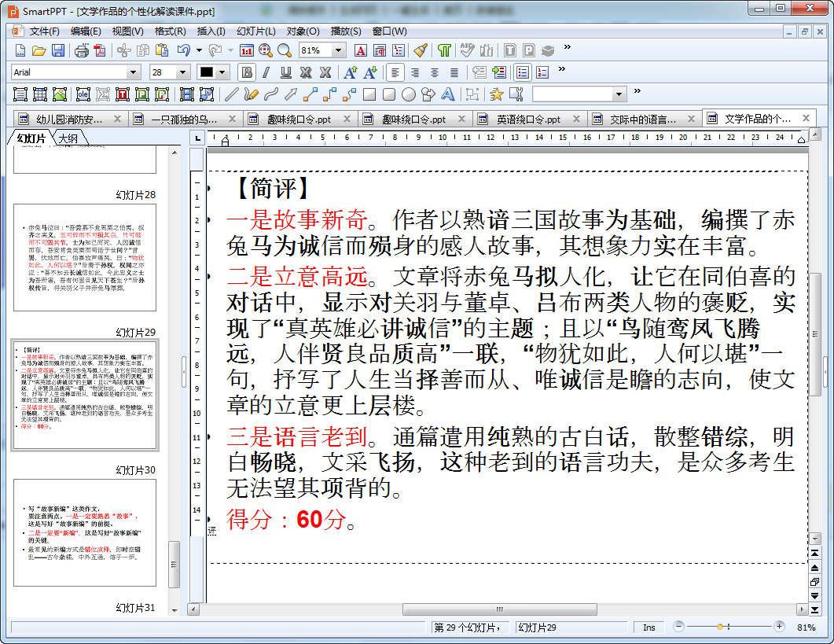Viewport: 834px width, 644px height.
Task: Click the Print icon
Action: tap(81, 50)
